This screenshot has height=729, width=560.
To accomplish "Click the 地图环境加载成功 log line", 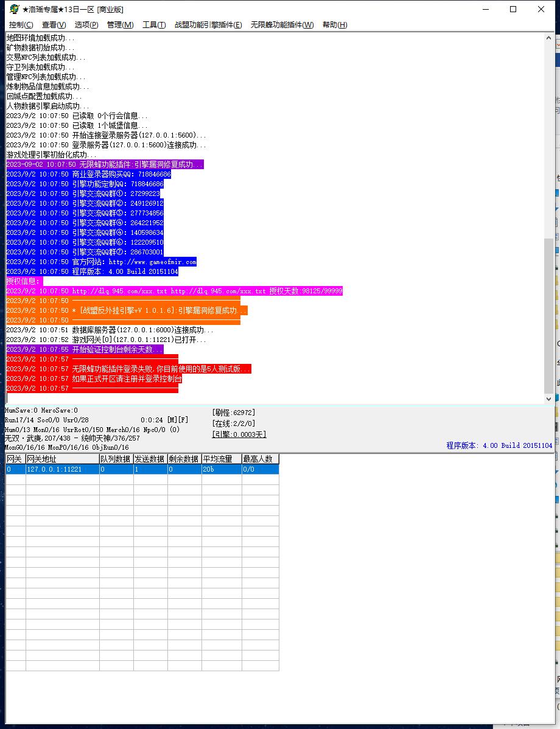I will [x=40, y=38].
